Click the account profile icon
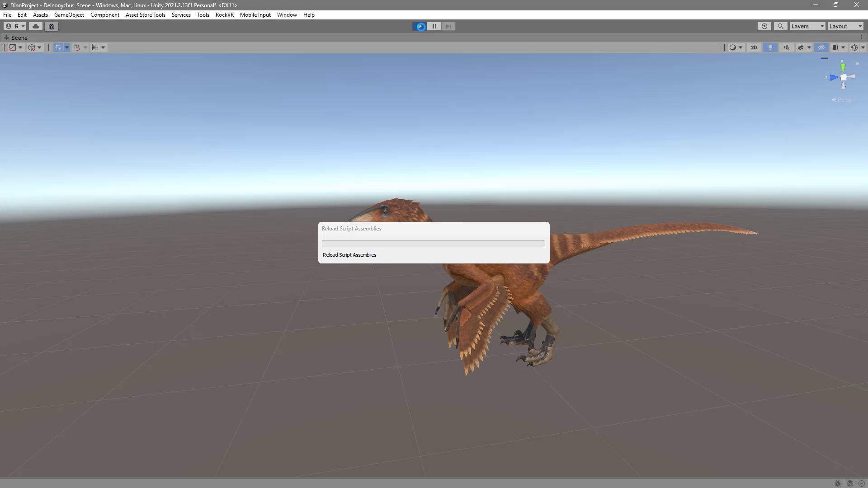868x488 pixels. (9, 26)
